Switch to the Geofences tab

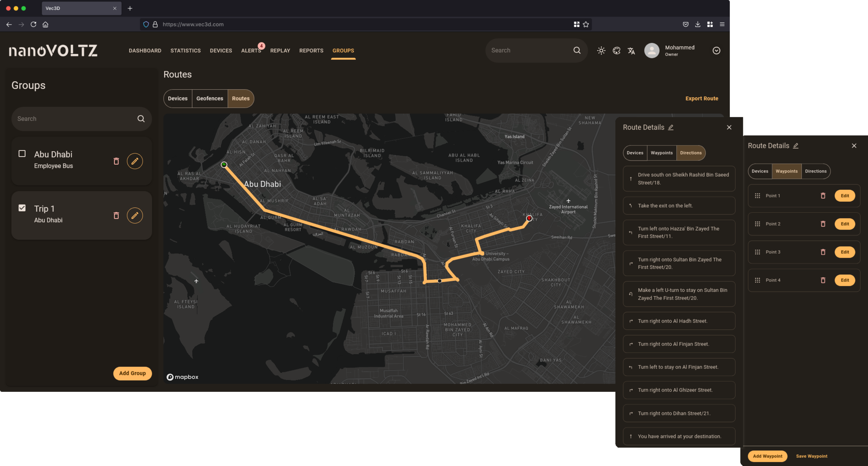click(x=210, y=98)
